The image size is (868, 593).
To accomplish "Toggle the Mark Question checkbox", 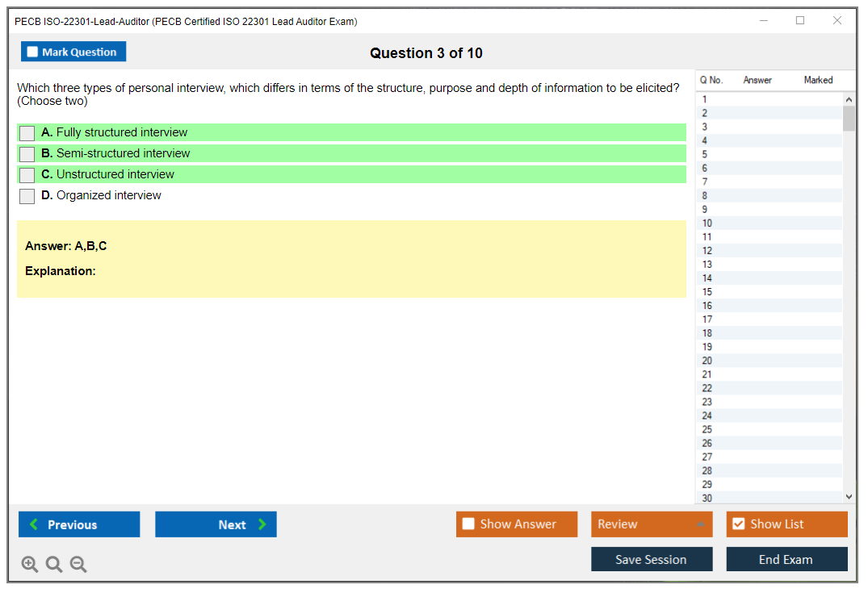I will point(33,52).
